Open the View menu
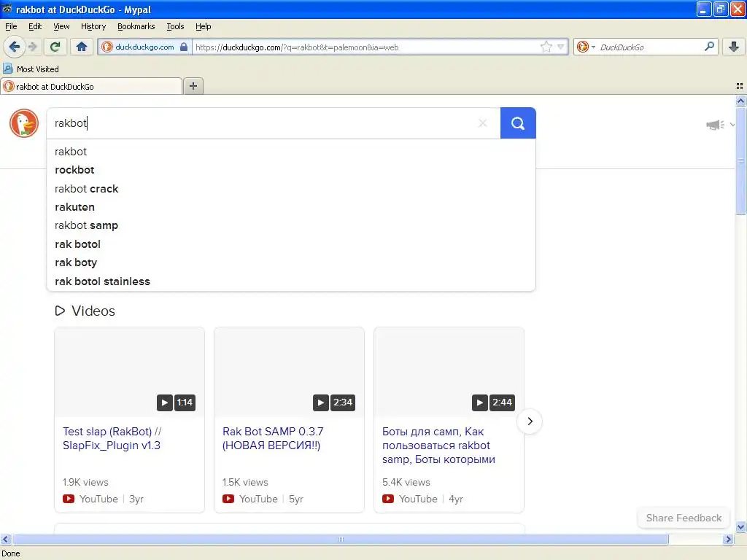This screenshot has width=747, height=560. (61, 26)
